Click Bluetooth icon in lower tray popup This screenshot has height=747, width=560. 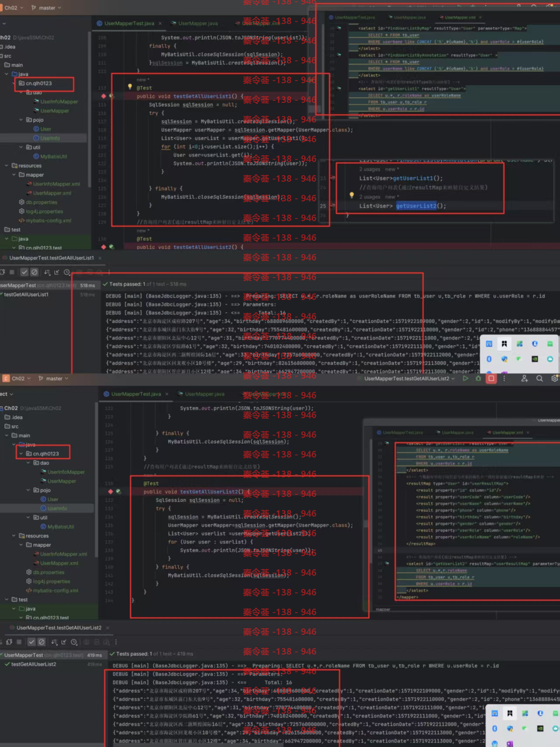[x=494, y=729]
